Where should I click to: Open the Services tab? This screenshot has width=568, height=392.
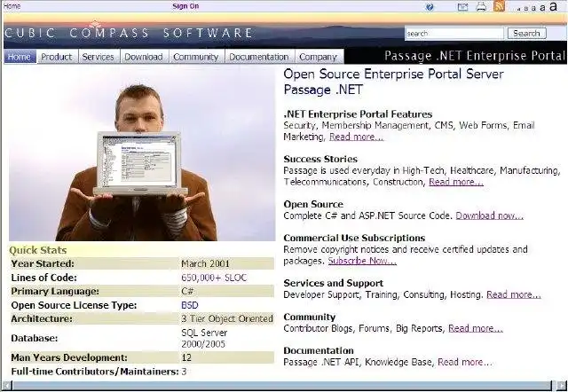point(99,57)
